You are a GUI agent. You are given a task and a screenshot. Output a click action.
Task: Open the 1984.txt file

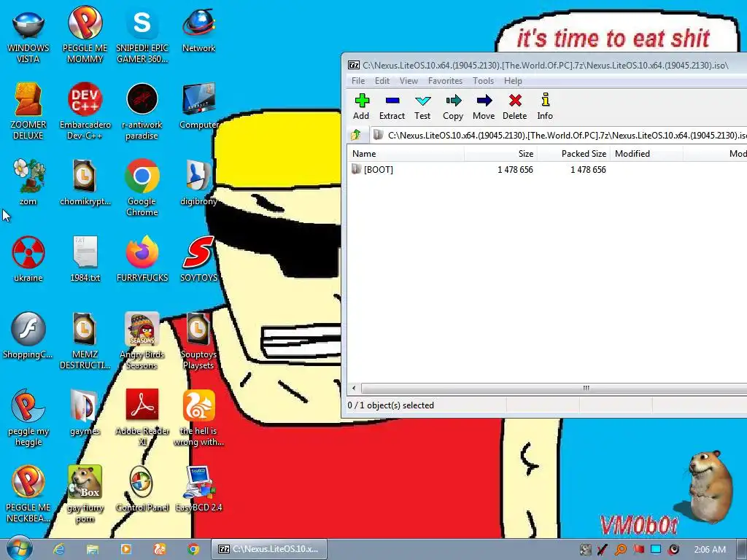coord(85,259)
